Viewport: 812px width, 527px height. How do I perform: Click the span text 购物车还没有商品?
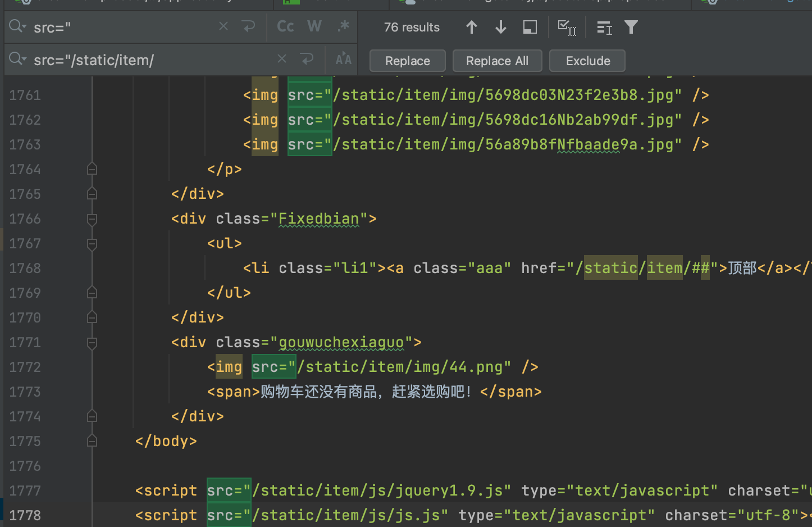[319, 392]
